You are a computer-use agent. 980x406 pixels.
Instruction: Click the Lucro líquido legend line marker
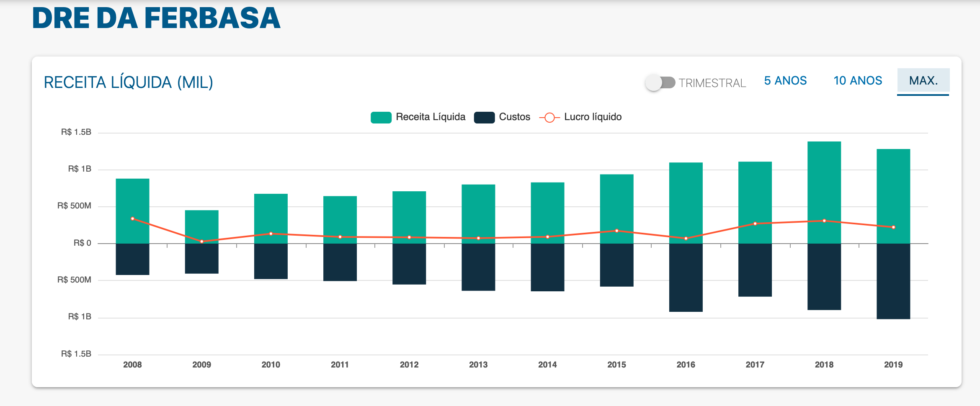click(549, 118)
